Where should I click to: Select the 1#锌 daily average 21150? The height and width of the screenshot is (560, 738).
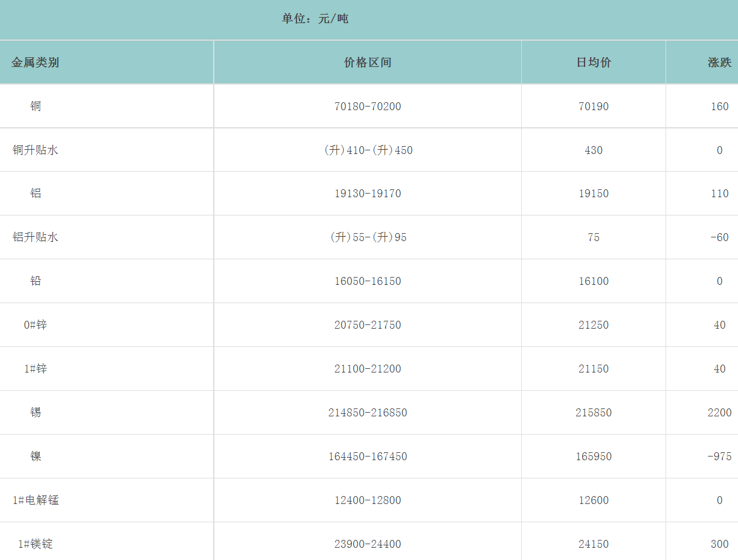pyautogui.click(x=594, y=369)
